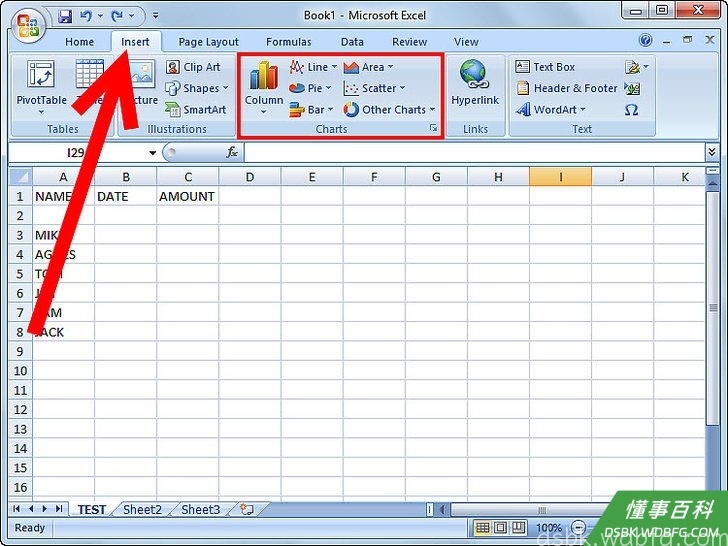This screenshot has height=546, width=728.
Task: Click the 100% zoom level
Action: [x=548, y=528]
